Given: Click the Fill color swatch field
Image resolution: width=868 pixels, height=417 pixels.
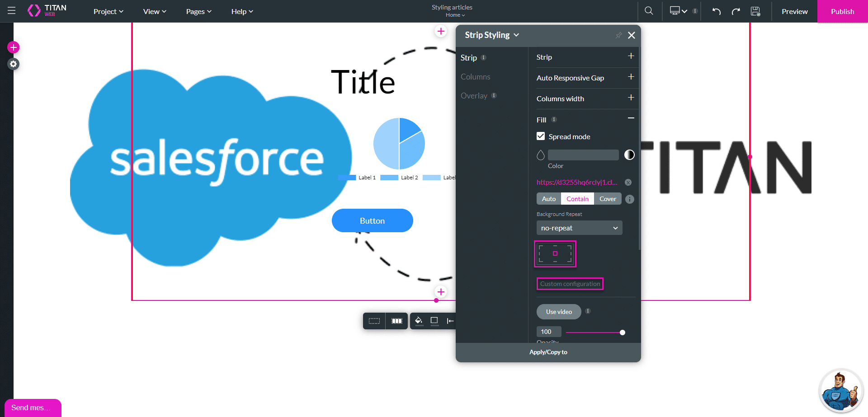Looking at the screenshot, I should (x=583, y=155).
